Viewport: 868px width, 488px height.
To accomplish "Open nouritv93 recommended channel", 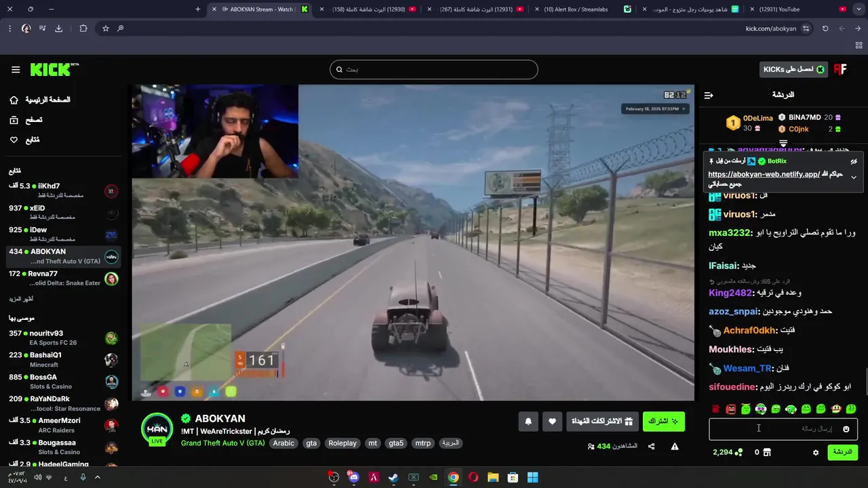I will point(64,338).
